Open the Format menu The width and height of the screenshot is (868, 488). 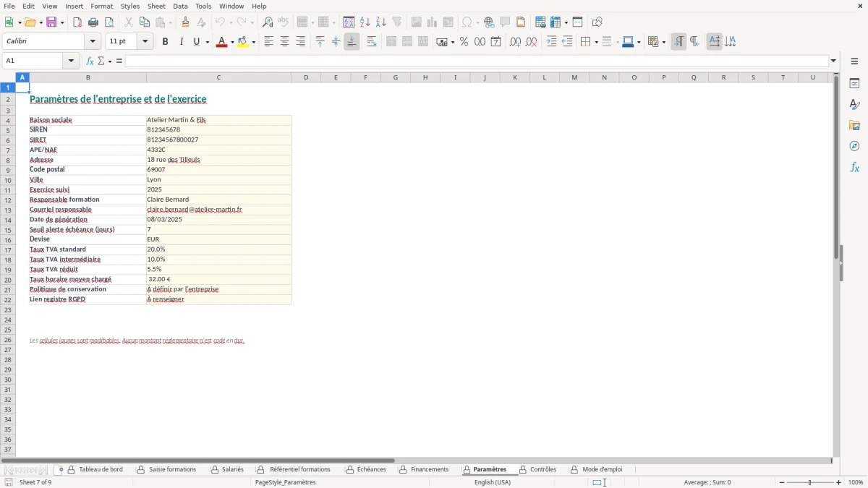[102, 6]
